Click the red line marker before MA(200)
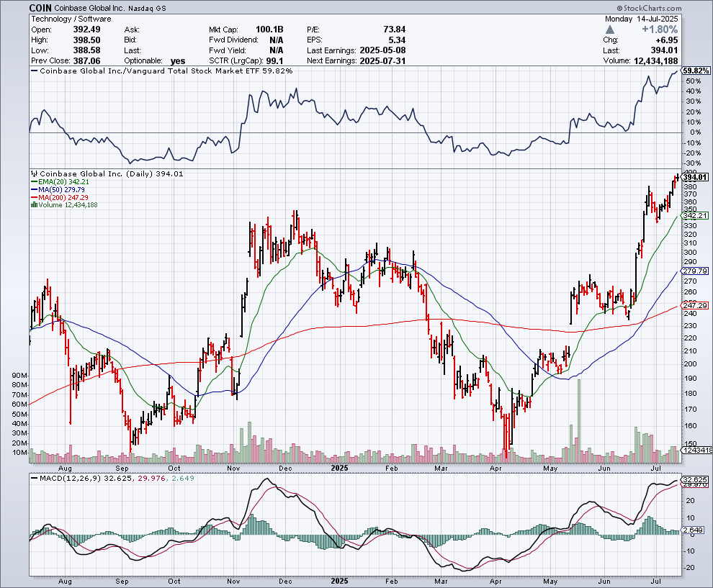This screenshot has height=588, width=713. click(34, 197)
